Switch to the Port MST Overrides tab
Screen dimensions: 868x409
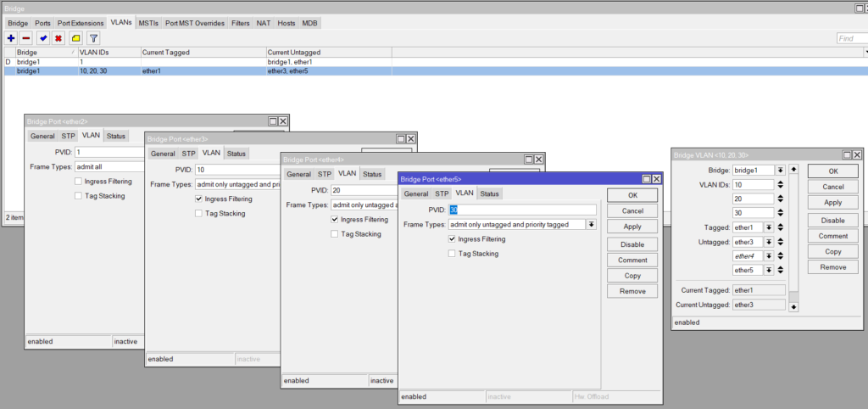coord(195,23)
